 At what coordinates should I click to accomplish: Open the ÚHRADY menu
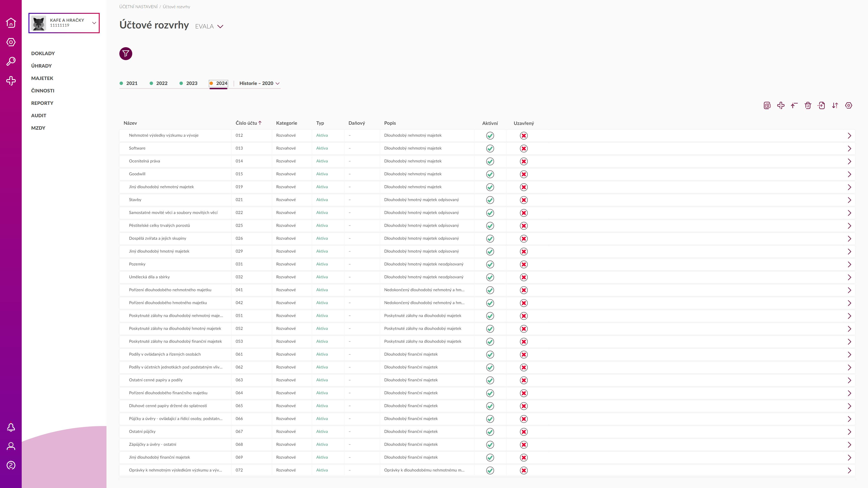point(41,66)
